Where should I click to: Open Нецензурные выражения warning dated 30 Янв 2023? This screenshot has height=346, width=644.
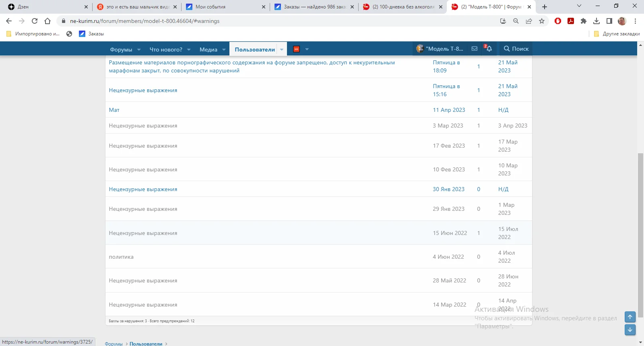pos(143,189)
